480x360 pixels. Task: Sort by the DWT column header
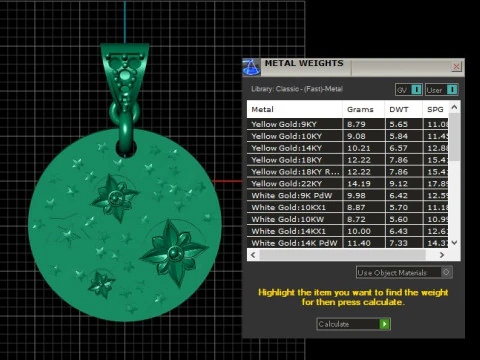point(404,109)
